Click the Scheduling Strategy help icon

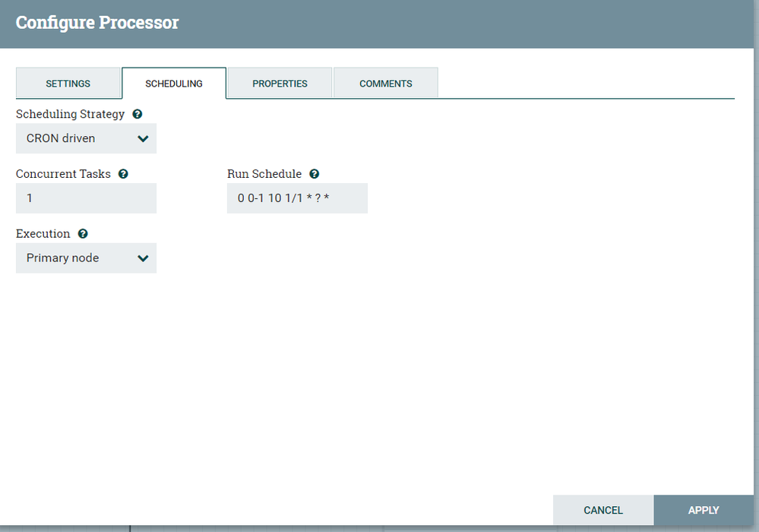pos(137,114)
